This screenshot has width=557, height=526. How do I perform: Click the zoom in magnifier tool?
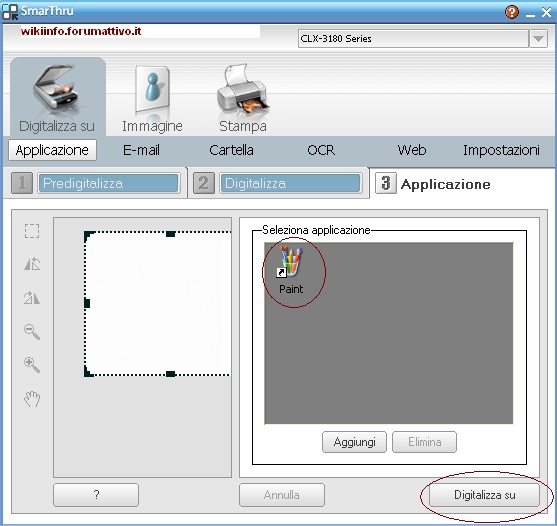tap(32, 365)
